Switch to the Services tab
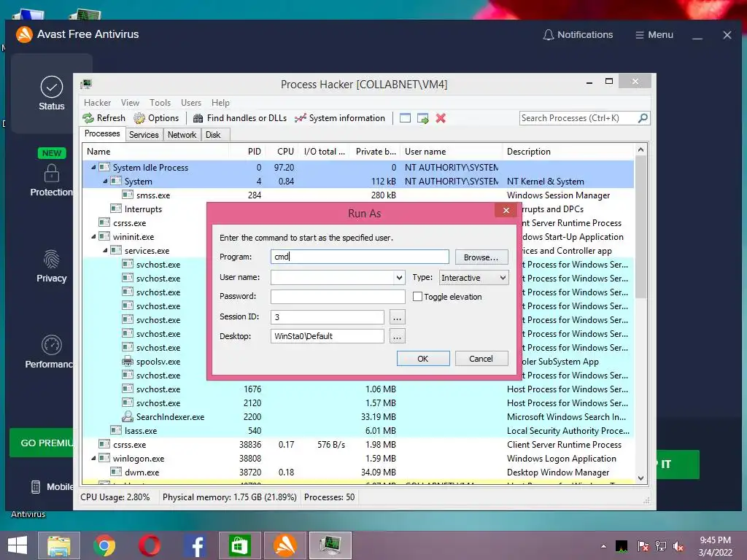Viewport: 747px width, 560px height. [x=144, y=135]
